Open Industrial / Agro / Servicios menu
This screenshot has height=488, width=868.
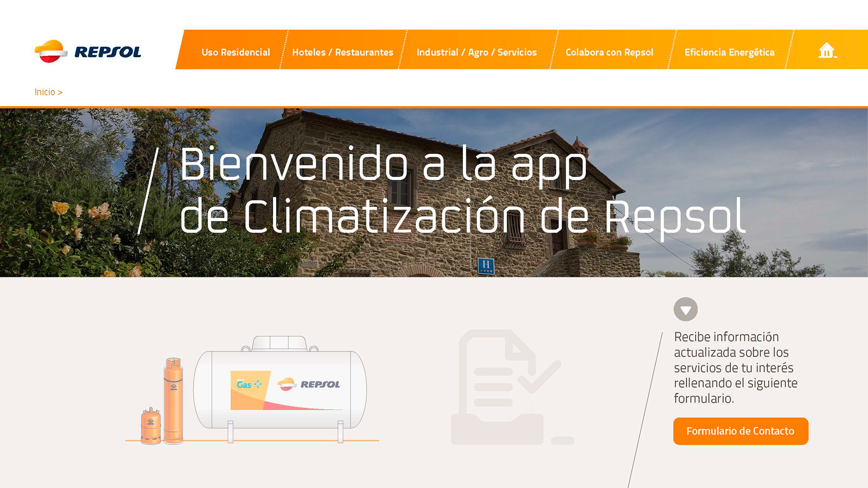476,52
